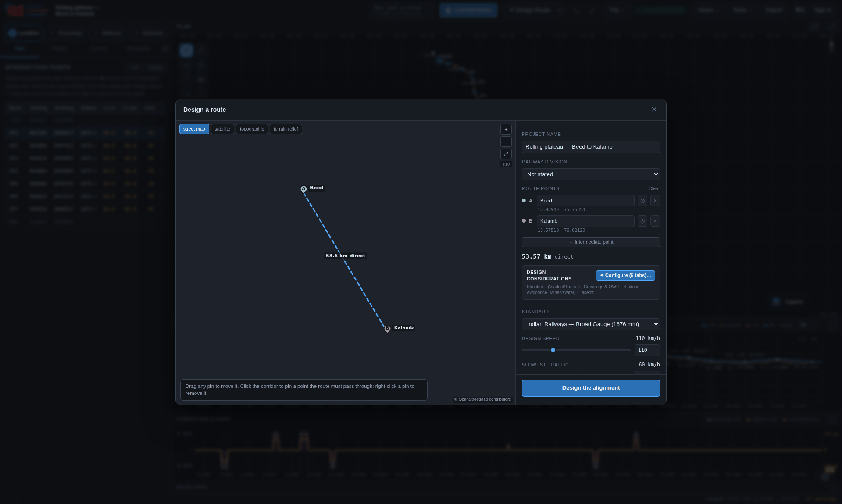The height and width of the screenshot is (504, 842).
Task: Expand the map to fullscreen
Action: click(x=506, y=154)
